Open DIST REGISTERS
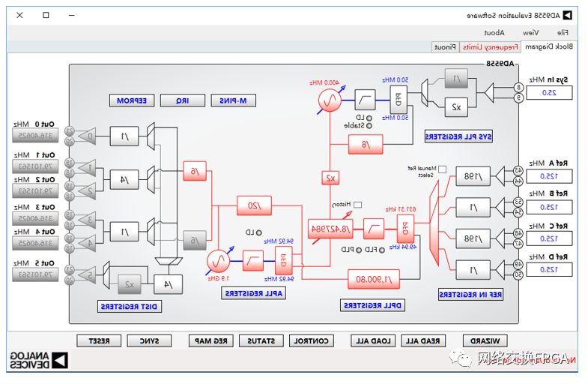 [x=130, y=306]
